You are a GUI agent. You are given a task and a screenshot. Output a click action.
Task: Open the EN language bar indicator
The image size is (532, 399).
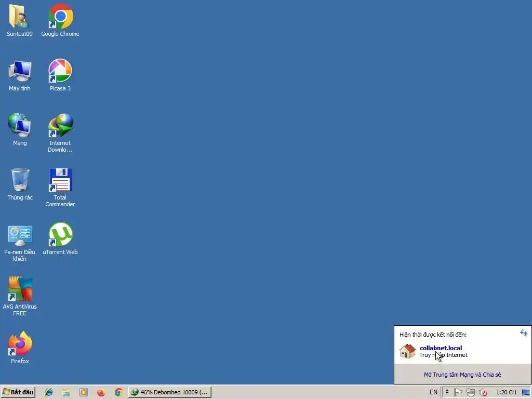(x=433, y=392)
